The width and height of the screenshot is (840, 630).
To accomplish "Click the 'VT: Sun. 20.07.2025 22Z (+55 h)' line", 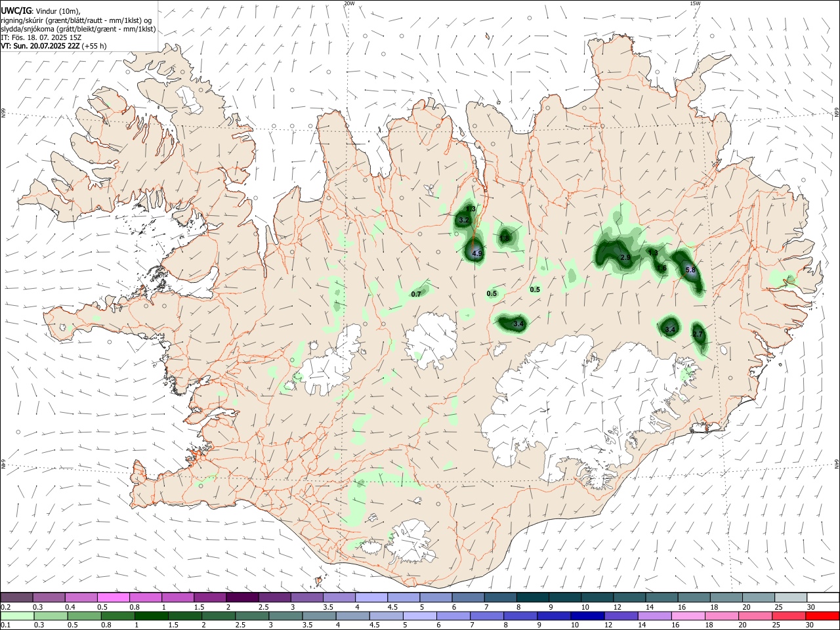I will (x=54, y=46).
